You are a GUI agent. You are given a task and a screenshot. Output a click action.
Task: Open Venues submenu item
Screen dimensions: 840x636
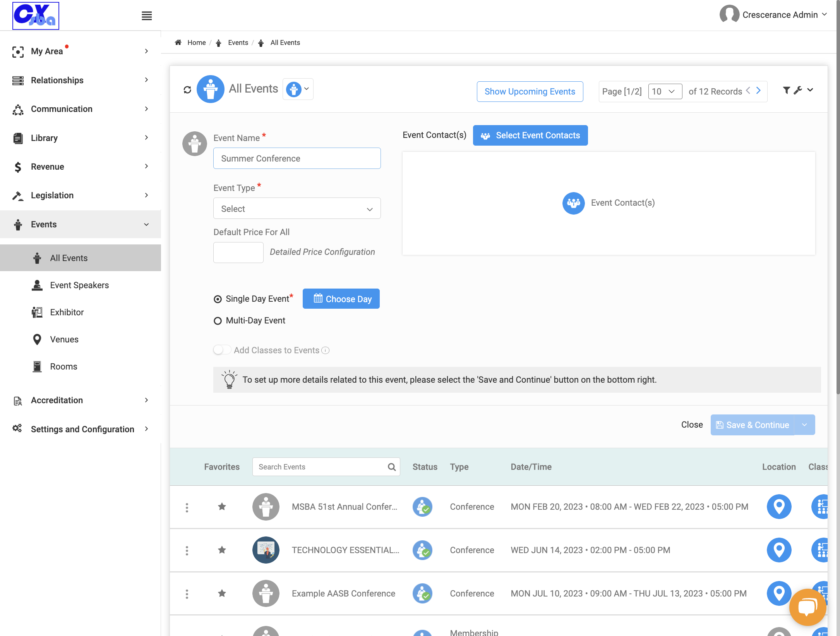pyautogui.click(x=64, y=340)
